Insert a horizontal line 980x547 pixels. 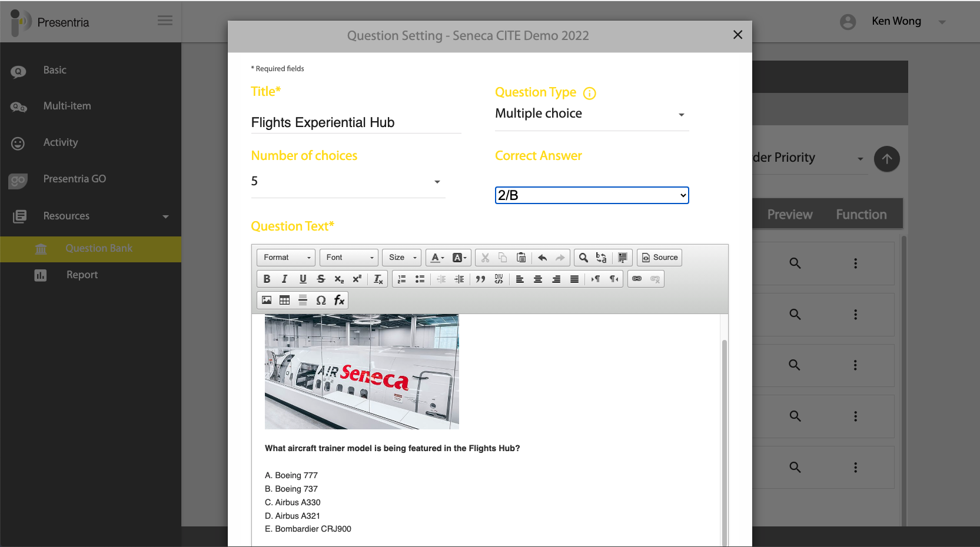coord(303,300)
